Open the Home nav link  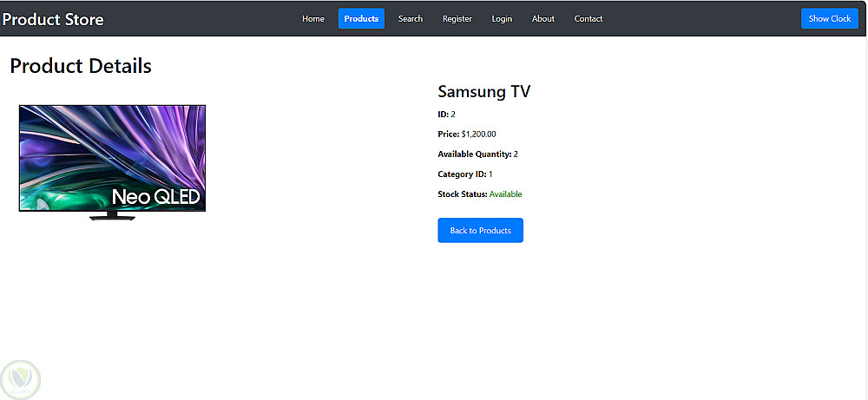pyautogui.click(x=312, y=19)
